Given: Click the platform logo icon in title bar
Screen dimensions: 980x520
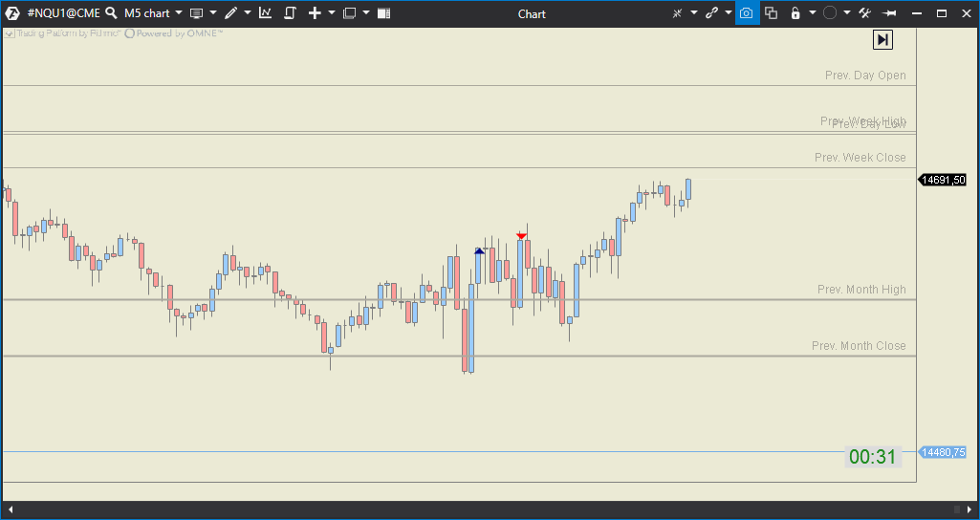Looking at the screenshot, I should (x=11, y=13).
